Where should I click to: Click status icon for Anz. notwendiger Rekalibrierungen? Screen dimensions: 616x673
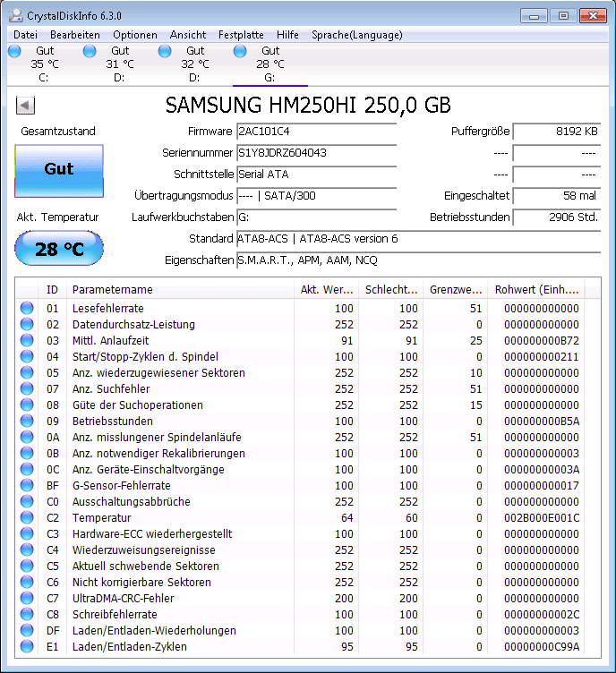27,453
